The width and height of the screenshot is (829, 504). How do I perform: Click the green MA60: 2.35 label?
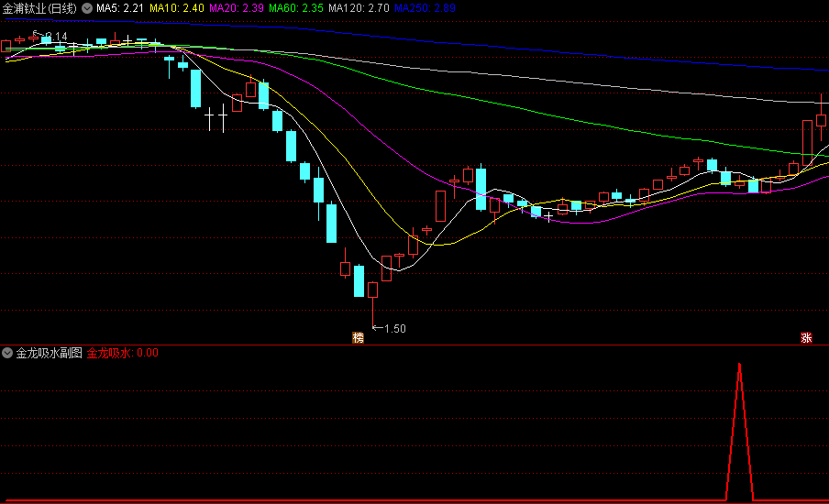(296, 8)
